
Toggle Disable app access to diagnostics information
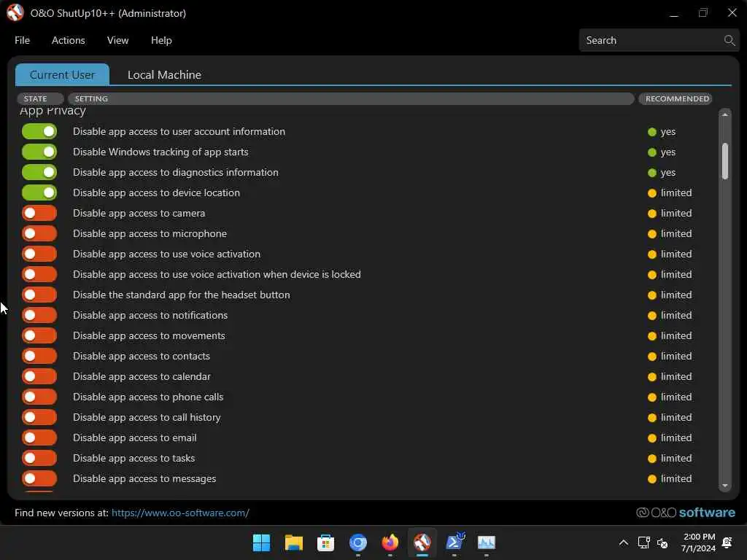pyautogui.click(x=39, y=172)
